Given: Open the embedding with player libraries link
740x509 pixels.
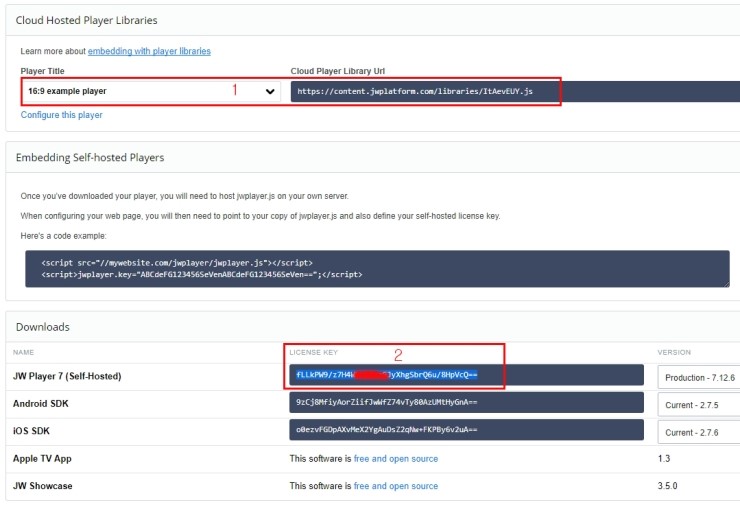Looking at the screenshot, I should [x=149, y=51].
